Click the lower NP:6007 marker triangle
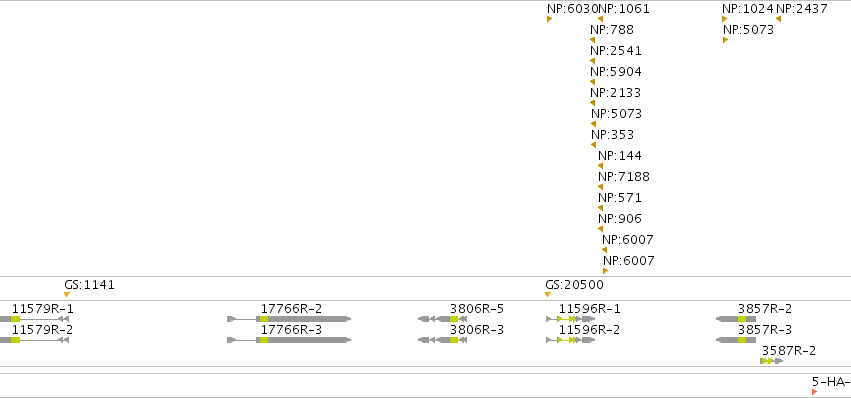Screen dimensions: 851x398 [x=605, y=271]
